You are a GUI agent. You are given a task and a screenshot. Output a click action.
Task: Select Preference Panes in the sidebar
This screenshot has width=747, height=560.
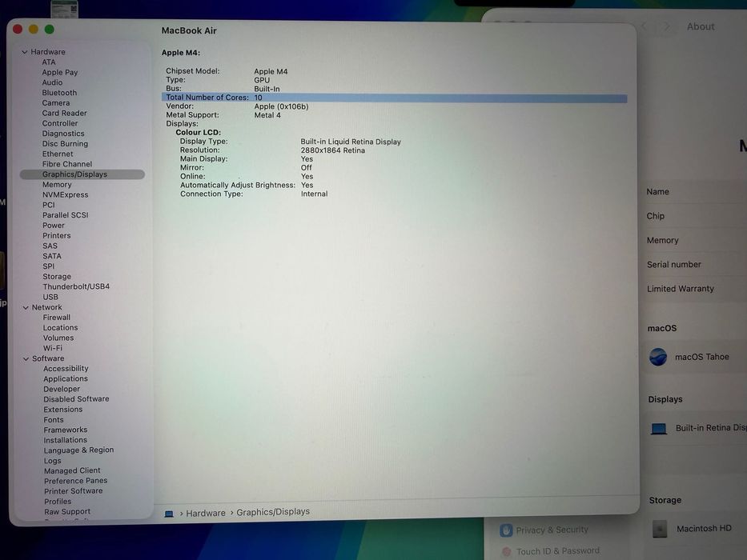click(x=76, y=481)
